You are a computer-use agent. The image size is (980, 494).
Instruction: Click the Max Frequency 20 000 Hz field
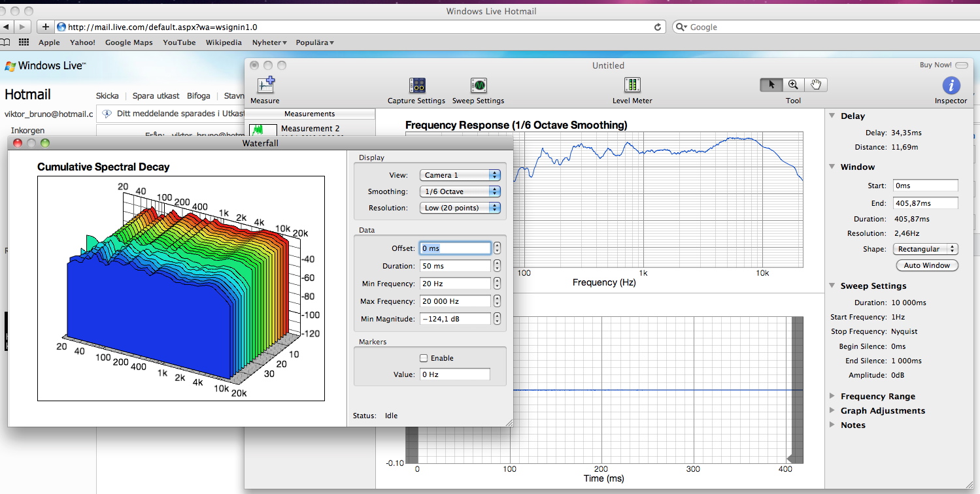click(x=455, y=301)
